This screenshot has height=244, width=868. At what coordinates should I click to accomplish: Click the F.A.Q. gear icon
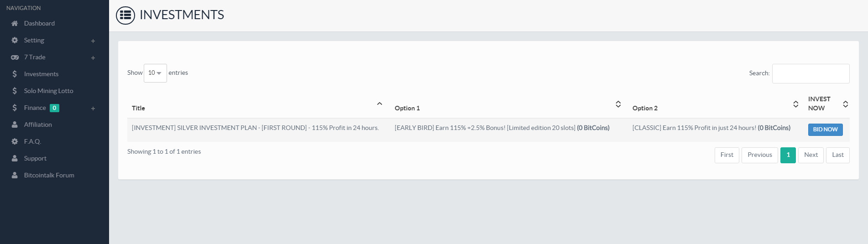(x=15, y=141)
